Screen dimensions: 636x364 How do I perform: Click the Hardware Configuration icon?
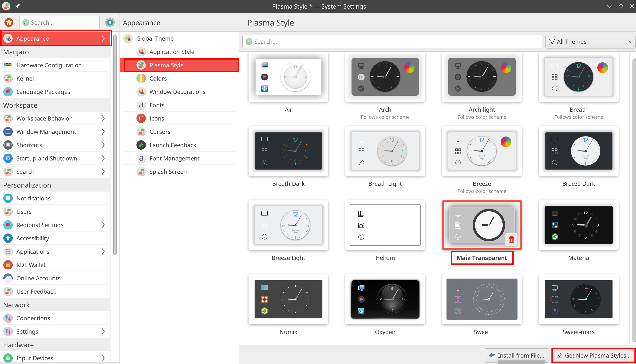[x=8, y=65]
